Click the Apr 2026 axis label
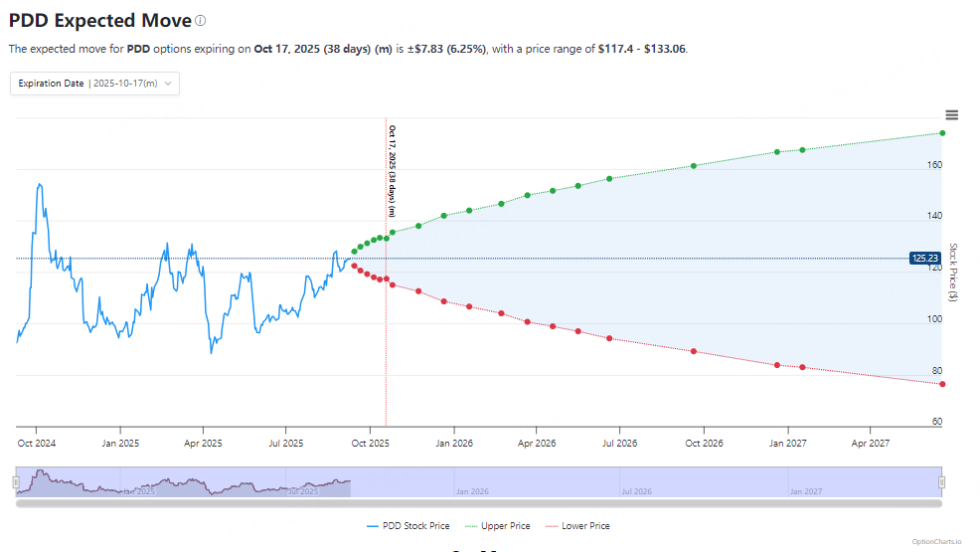 pyautogui.click(x=537, y=444)
